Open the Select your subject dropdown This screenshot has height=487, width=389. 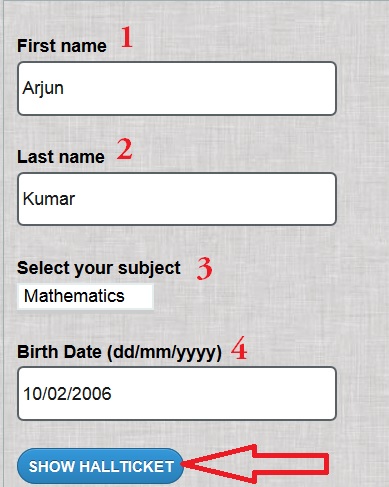[x=85, y=296]
